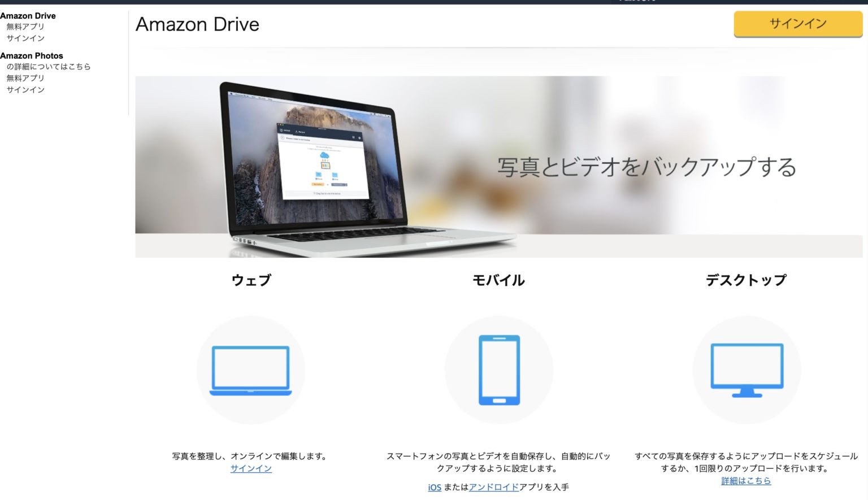Open the Amazon Drive sidebar section
868x500 pixels.
click(29, 16)
